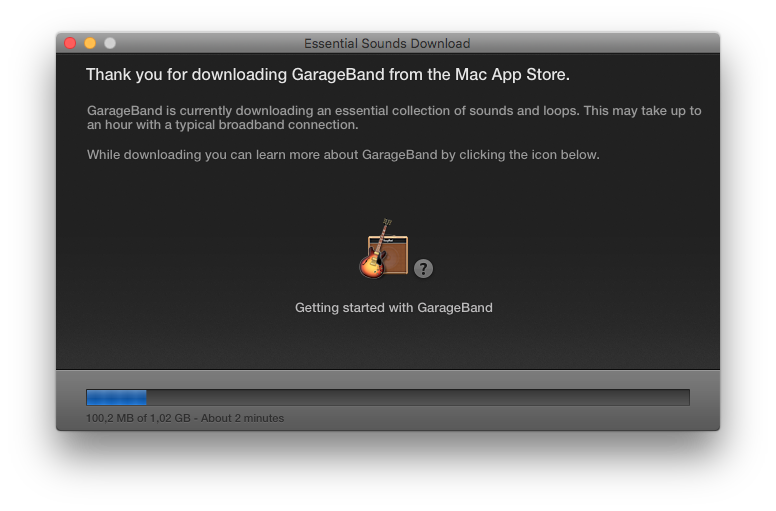This screenshot has height=511, width=776.
Task: Click 'Thank you for downloading GarageBand' heading
Action: point(328,75)
